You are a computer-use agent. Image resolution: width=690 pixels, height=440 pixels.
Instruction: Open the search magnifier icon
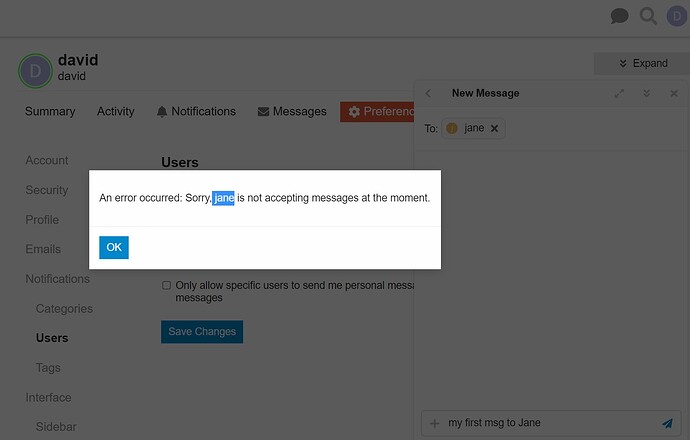tap(648, 16)
